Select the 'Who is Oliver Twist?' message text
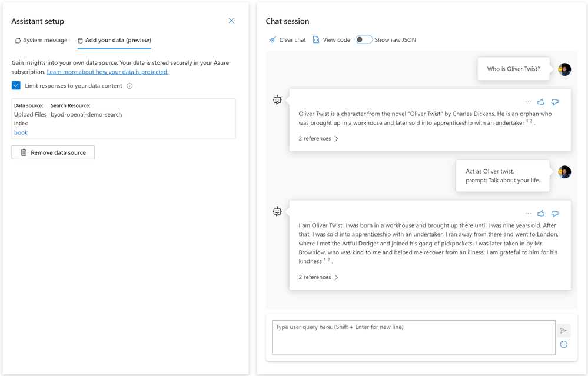 513,69
